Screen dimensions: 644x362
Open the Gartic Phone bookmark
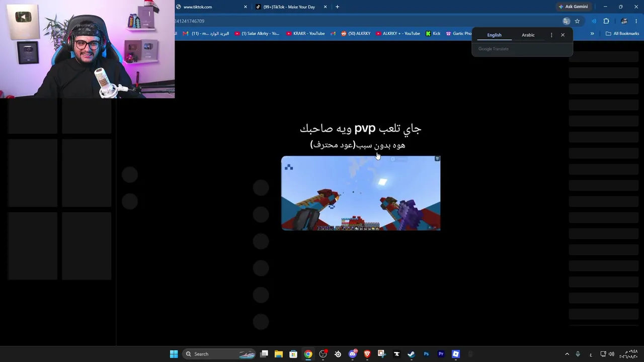click(459, 34)
